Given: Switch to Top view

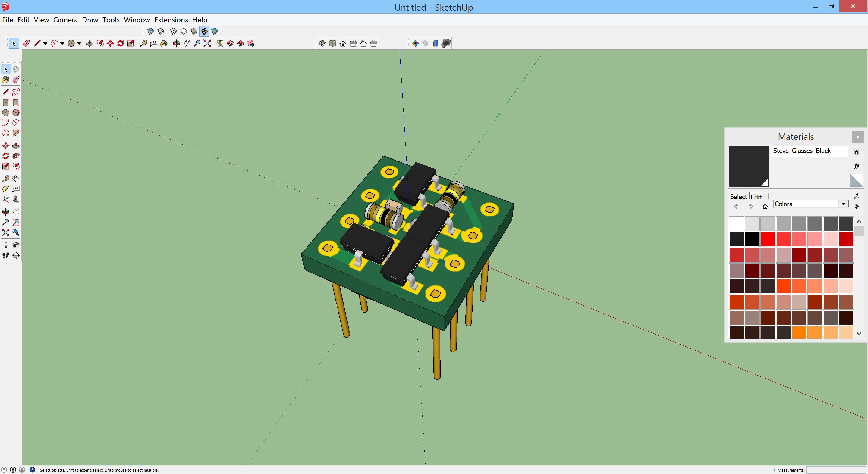Looking at the screenshot, I should tap(332, 43).
